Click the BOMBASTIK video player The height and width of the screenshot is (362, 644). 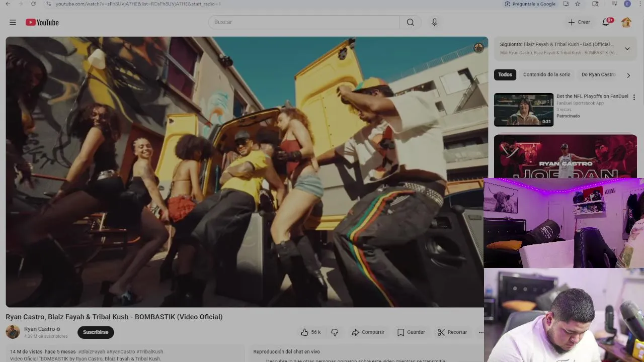tap(247, 171)
